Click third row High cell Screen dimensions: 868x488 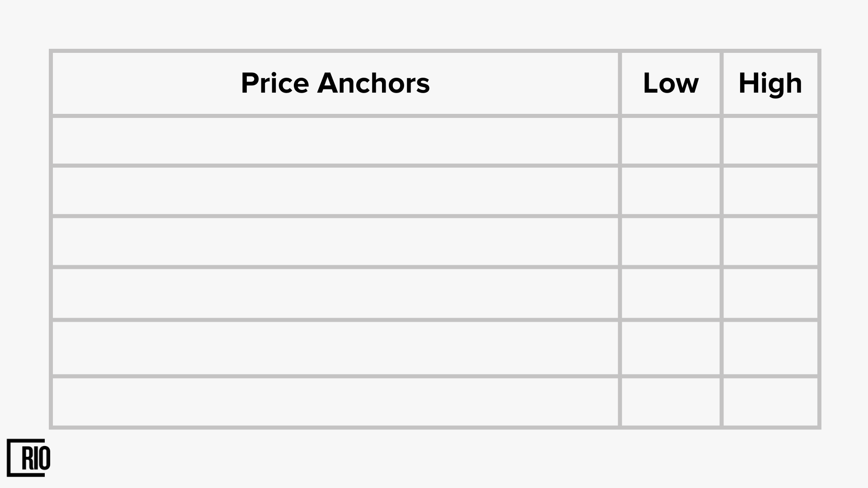point(770,242)
